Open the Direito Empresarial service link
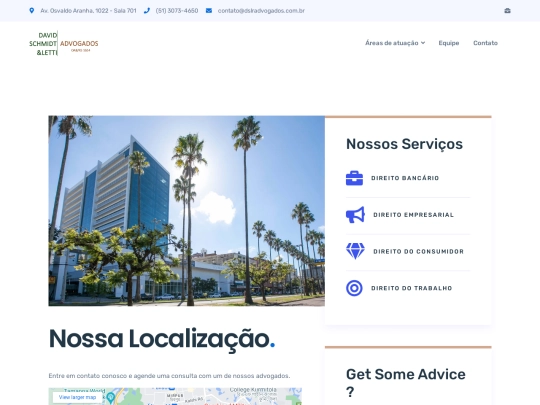 (x=414, y=215)
